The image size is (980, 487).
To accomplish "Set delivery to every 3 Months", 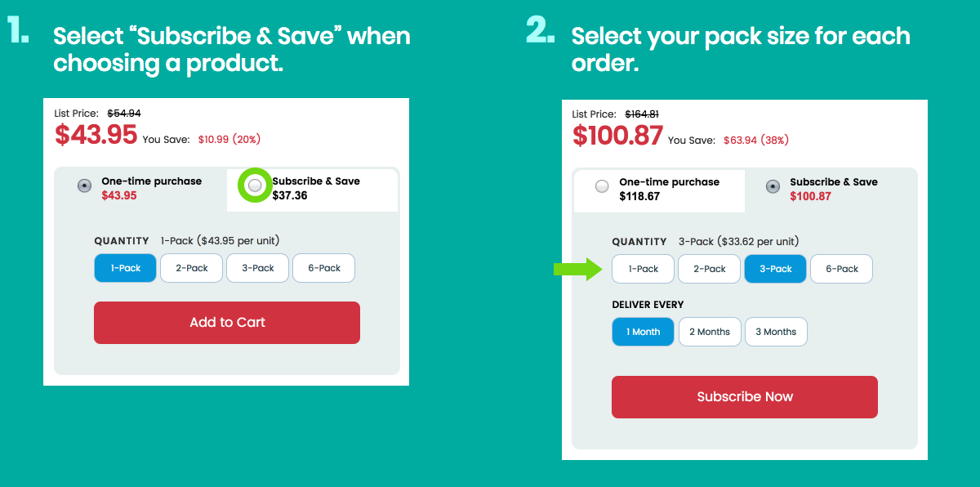I will pos(776,332).
